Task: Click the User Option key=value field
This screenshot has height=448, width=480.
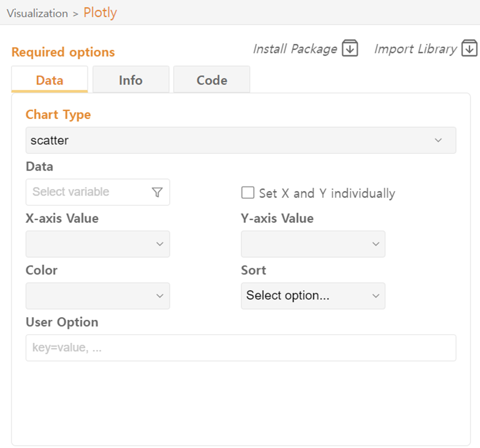Action: pyautogui.click(x=241, y=348)
